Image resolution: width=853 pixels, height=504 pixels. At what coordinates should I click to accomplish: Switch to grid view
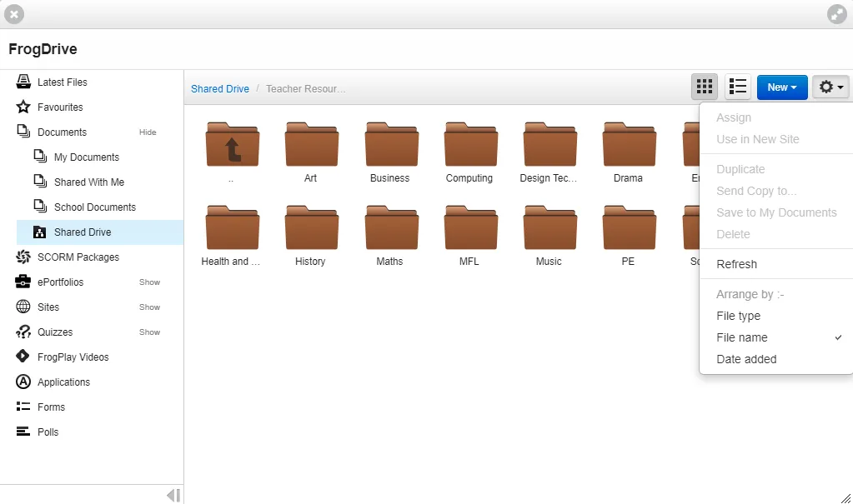coord(705,87)
